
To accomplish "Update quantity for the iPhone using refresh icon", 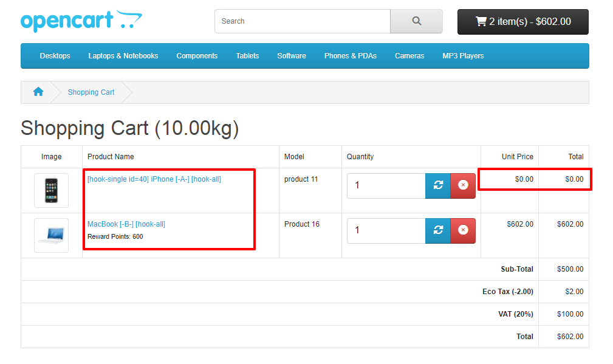I will tap(437, 185).
